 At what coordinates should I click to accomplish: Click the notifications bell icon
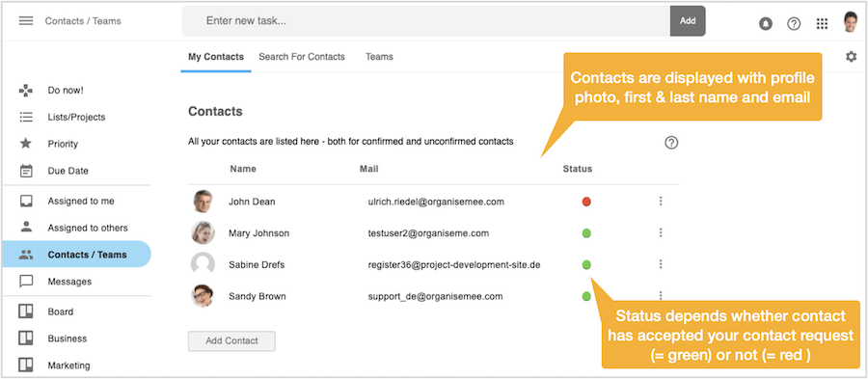click(766, 24)
